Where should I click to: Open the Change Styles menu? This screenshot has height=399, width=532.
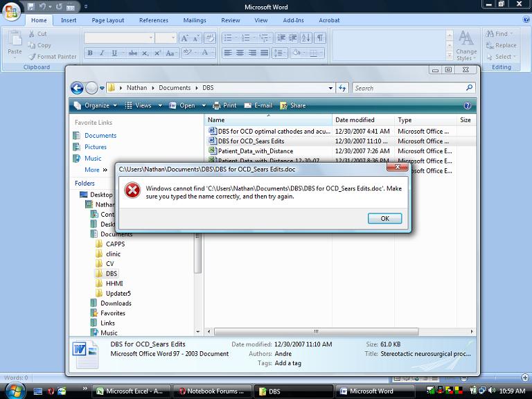tap(466, 46)
